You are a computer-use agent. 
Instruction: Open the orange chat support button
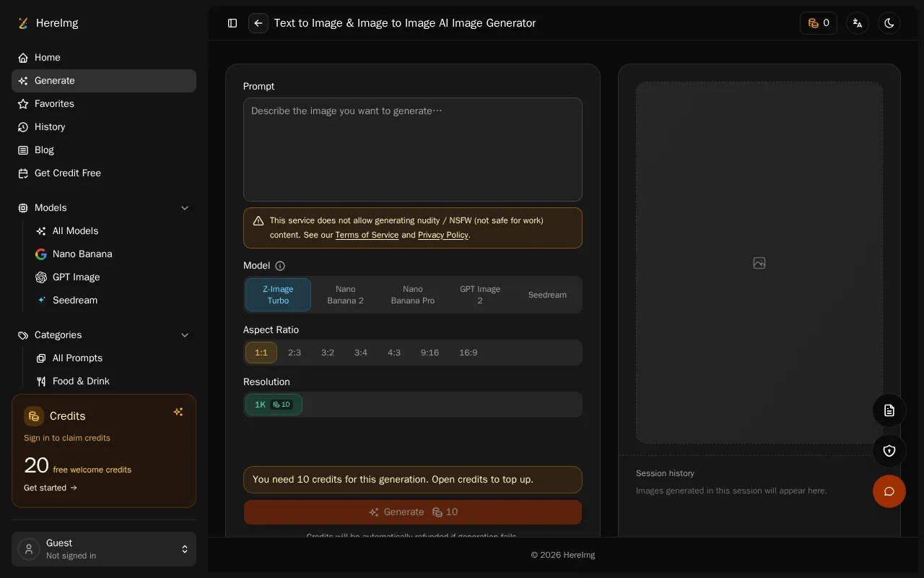[x=889, y=491]
